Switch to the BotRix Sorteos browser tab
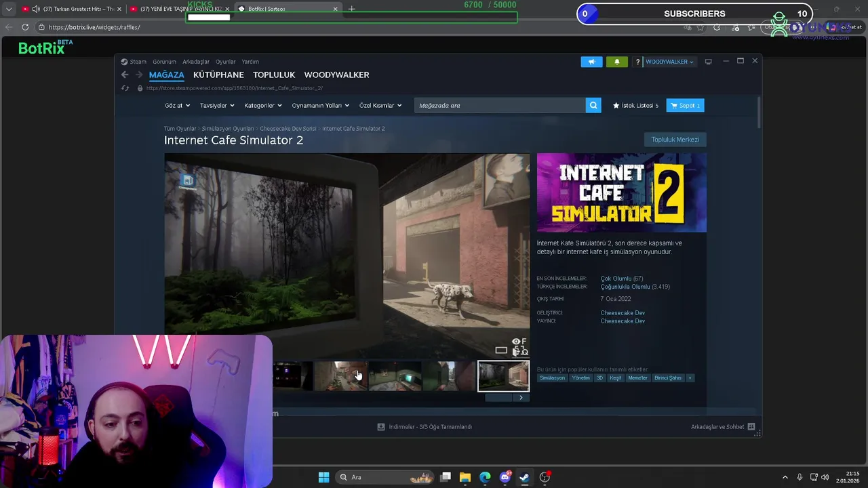The height and width of the screenshot is (488, 868). click(x=287, y=9)
